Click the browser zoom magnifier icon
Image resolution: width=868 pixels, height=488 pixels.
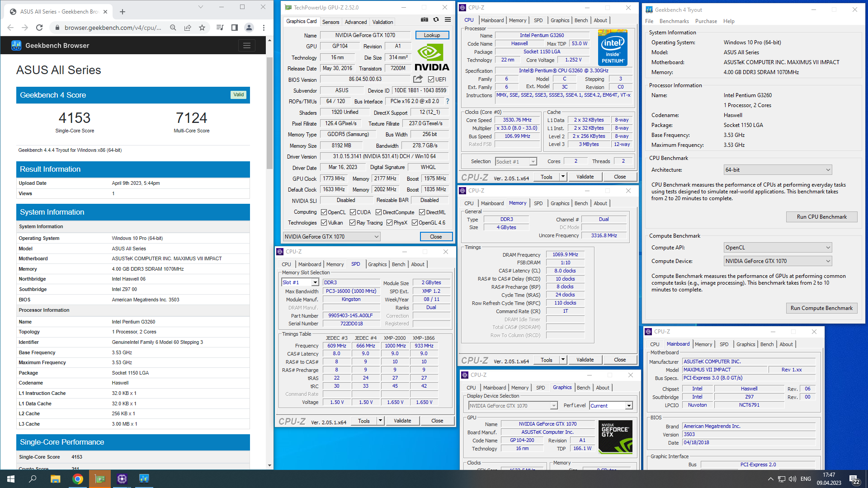[173, 28]
